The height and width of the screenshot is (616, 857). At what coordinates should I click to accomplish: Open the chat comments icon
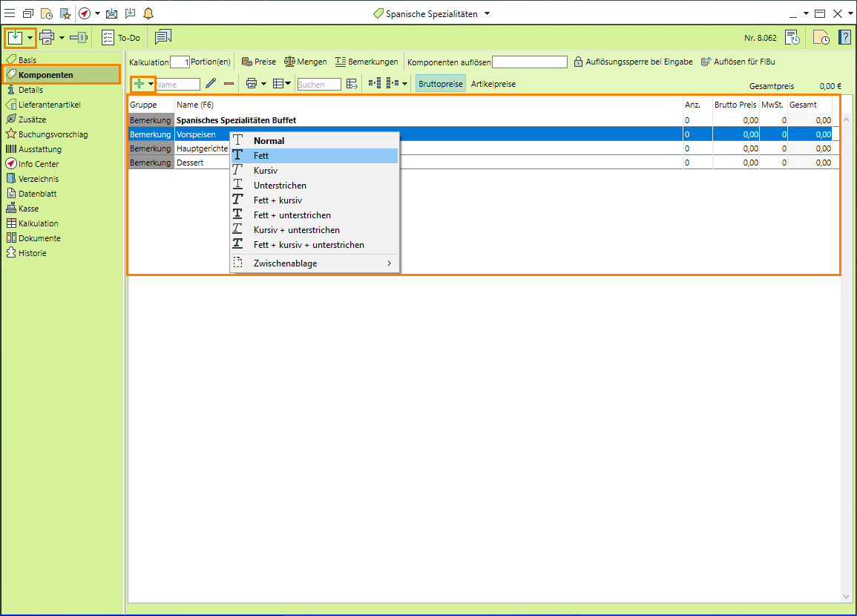click(163, 37)
